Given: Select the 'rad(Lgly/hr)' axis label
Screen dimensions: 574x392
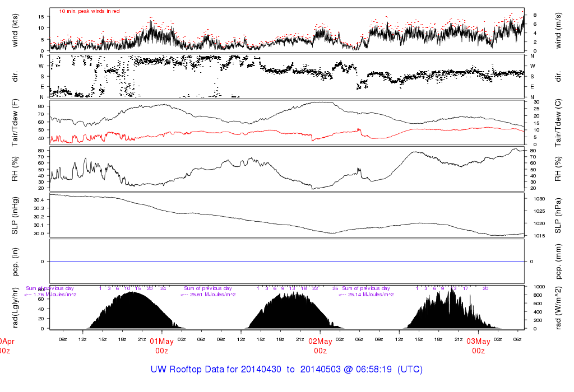Looking at the screenshot, I should point(15,307).
